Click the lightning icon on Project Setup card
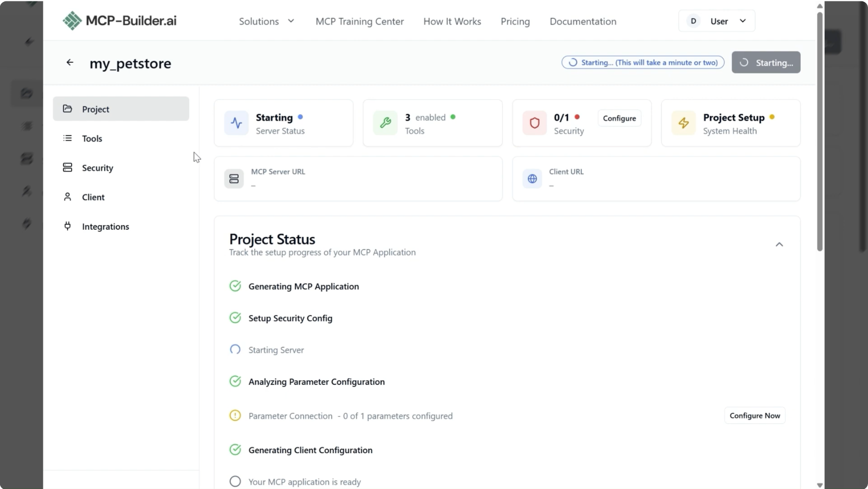 click(684, 123)
